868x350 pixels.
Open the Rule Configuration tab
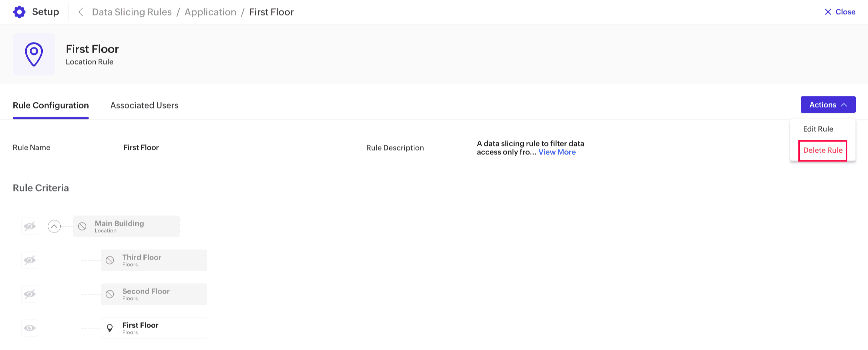[51, 105]
